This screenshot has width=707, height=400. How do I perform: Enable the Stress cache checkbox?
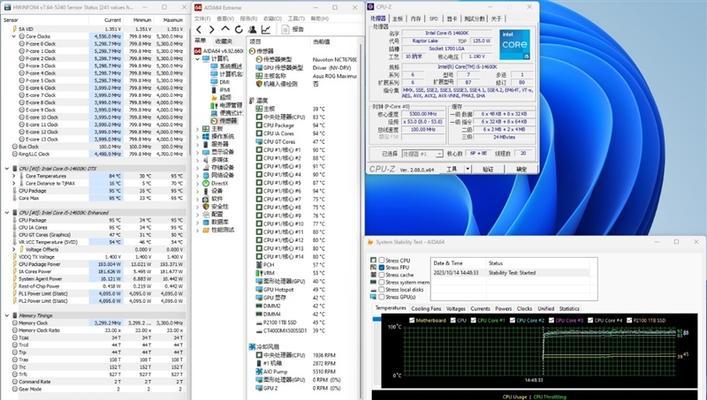tap(382, 275)
